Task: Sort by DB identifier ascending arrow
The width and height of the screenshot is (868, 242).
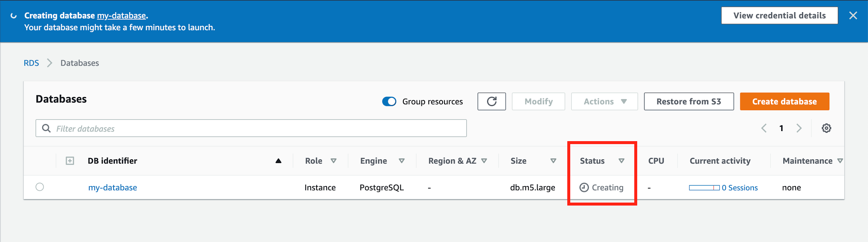Action: pos(278,161)
